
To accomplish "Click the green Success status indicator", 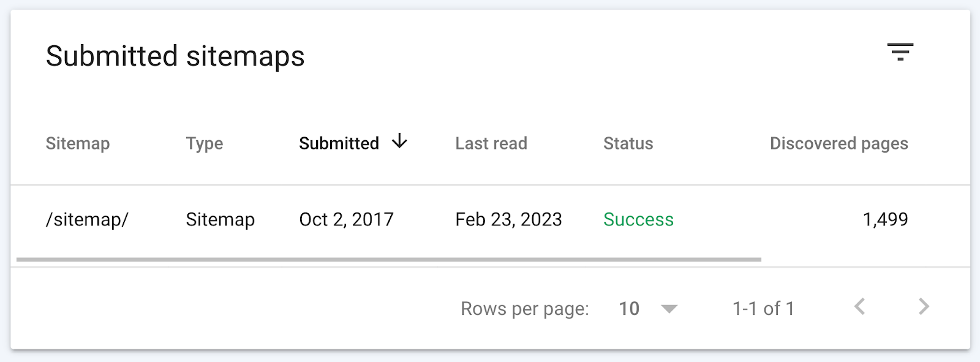I will click(x=638, y=219).
